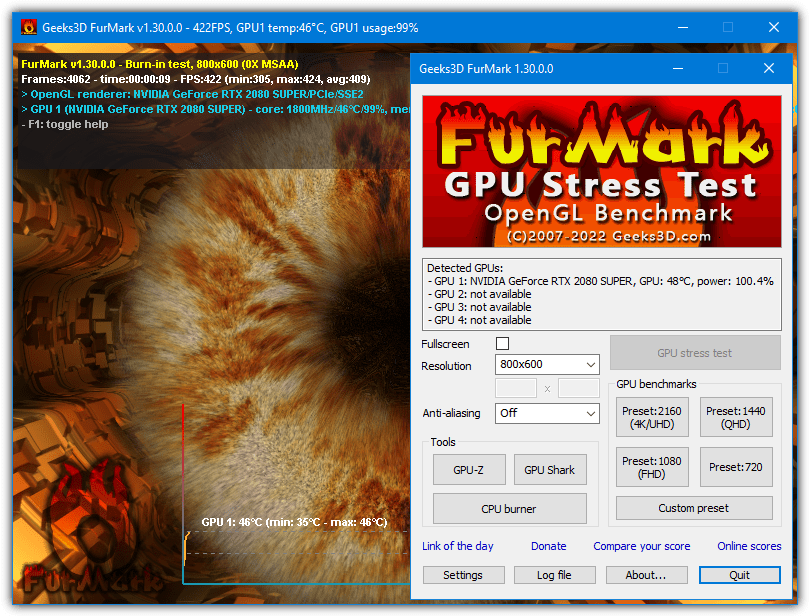The width and height of the screenshot is (810, 616).
Task: Minimize the Geeks3D FurMark 1.30.0.0 dialog
Action: 678,68
